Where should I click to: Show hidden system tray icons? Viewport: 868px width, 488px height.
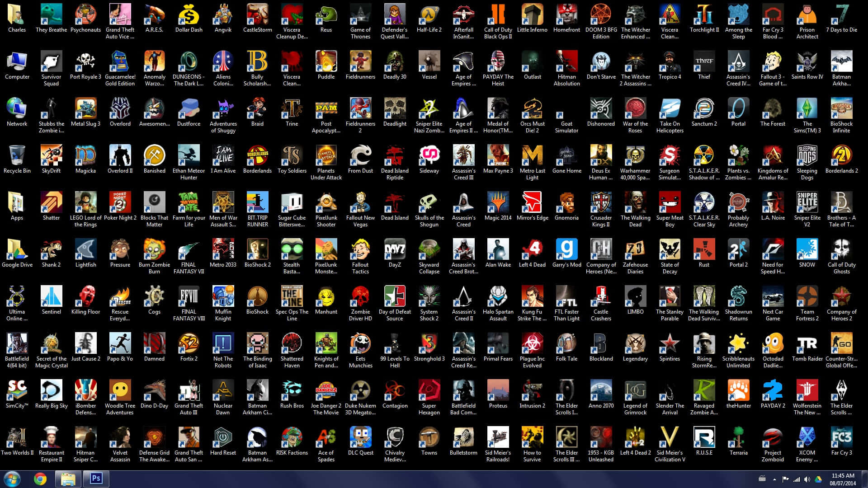[774, 479]
